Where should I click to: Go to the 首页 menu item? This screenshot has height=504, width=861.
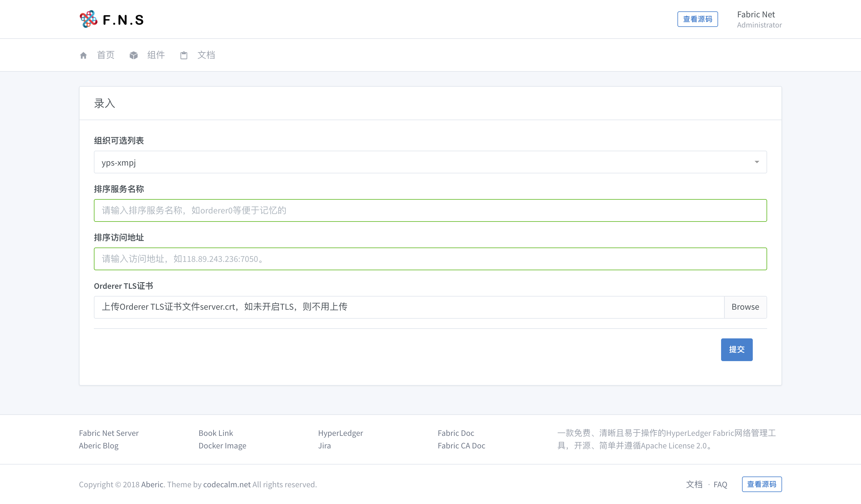[x=106, y=55]
